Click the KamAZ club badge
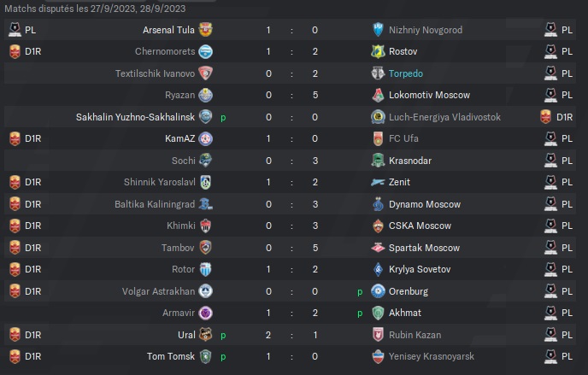The image size is (588, 375). click(x=205, y=138)
